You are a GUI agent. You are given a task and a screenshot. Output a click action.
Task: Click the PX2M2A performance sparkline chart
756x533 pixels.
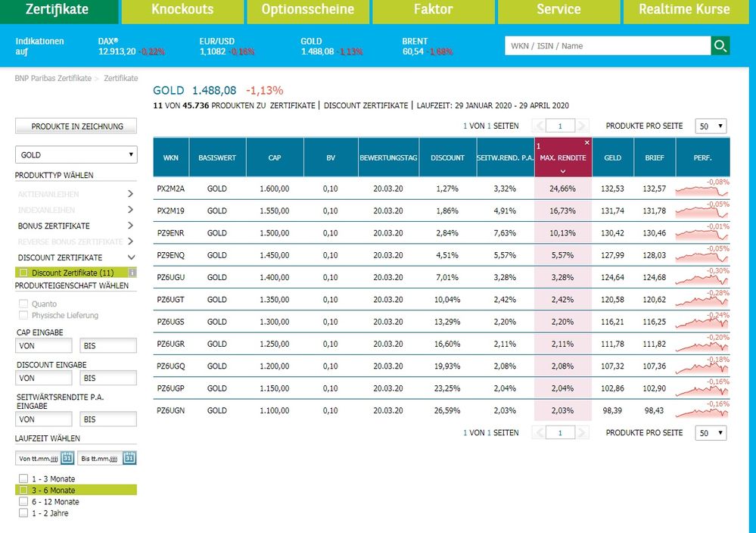(702, 189)
